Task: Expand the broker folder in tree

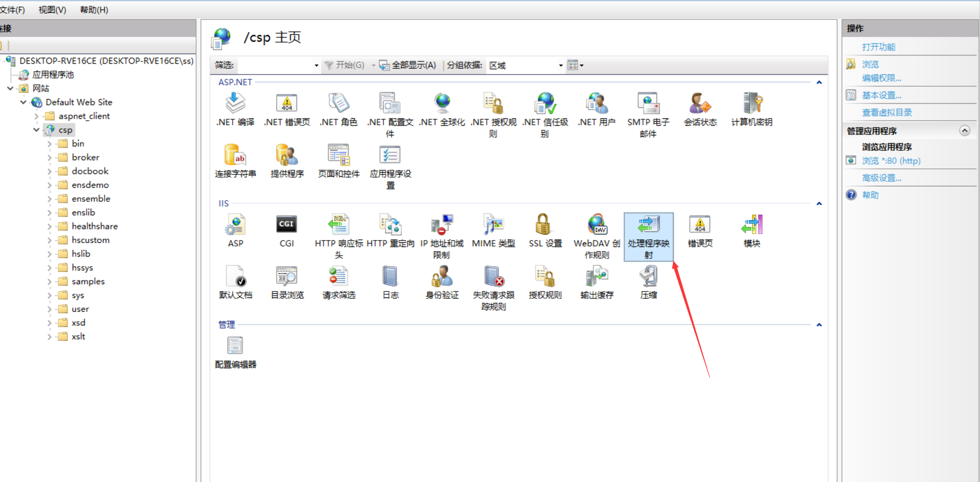Action: [50, 157]
